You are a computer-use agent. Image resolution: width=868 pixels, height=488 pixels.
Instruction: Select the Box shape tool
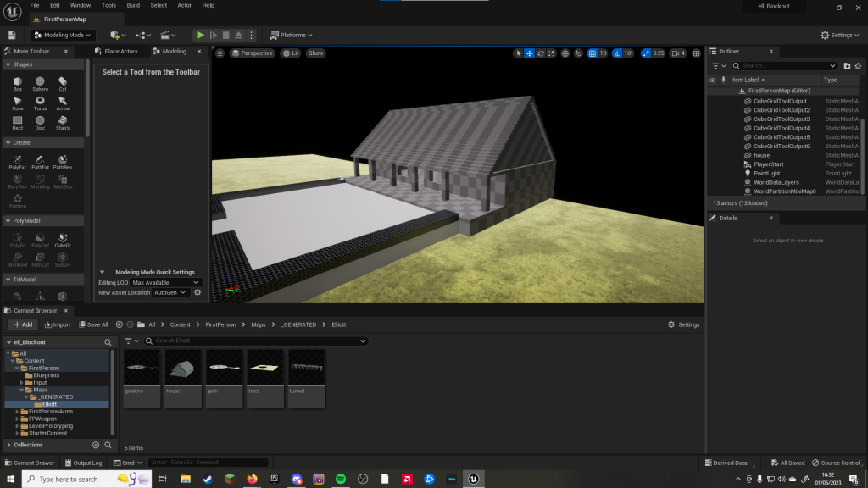pos(18,83)
